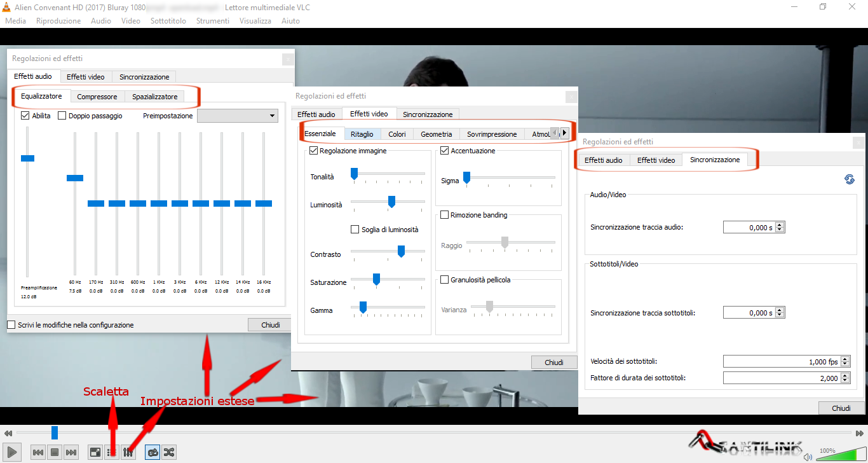Toggle fullscreen video icon
The image size is (868, 463).
(95, 452)
